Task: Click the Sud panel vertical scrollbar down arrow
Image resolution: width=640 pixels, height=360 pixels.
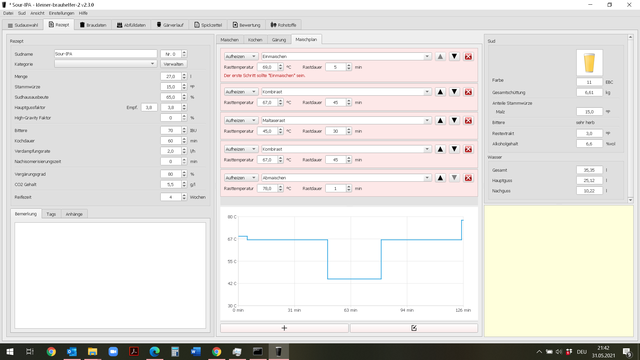Action: coord(630,200)
